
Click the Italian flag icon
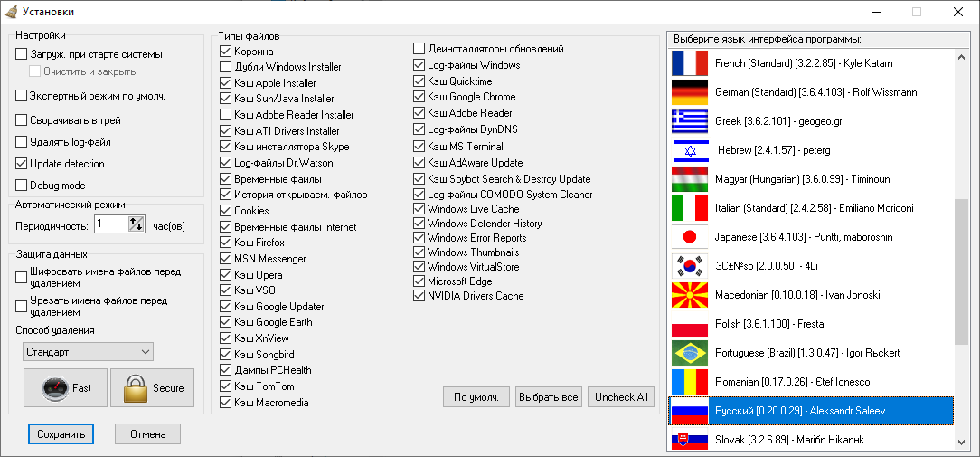pos(690,208)
